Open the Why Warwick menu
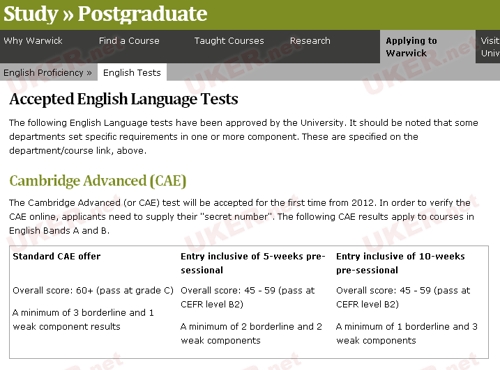500x370 pixels. [x=33, y=41]
